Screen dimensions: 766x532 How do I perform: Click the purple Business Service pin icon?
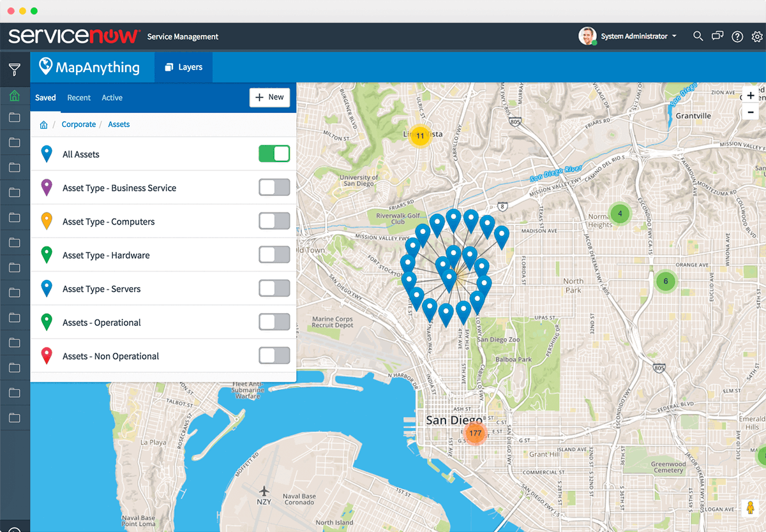(x=47, y=188)
